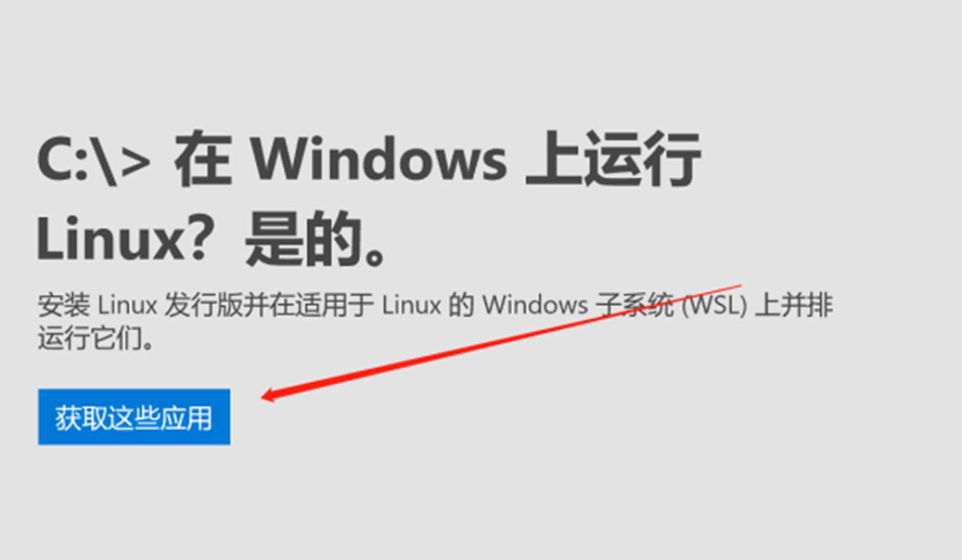Select the C:\> prompt text in heading
The width and height of the screenshot is (962, 560).
[x=93, y=159]
